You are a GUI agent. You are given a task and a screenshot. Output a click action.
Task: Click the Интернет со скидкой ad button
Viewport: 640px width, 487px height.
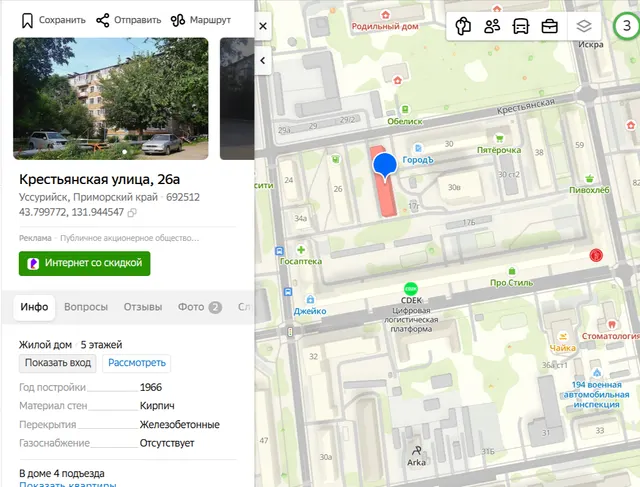coord(84,263)
